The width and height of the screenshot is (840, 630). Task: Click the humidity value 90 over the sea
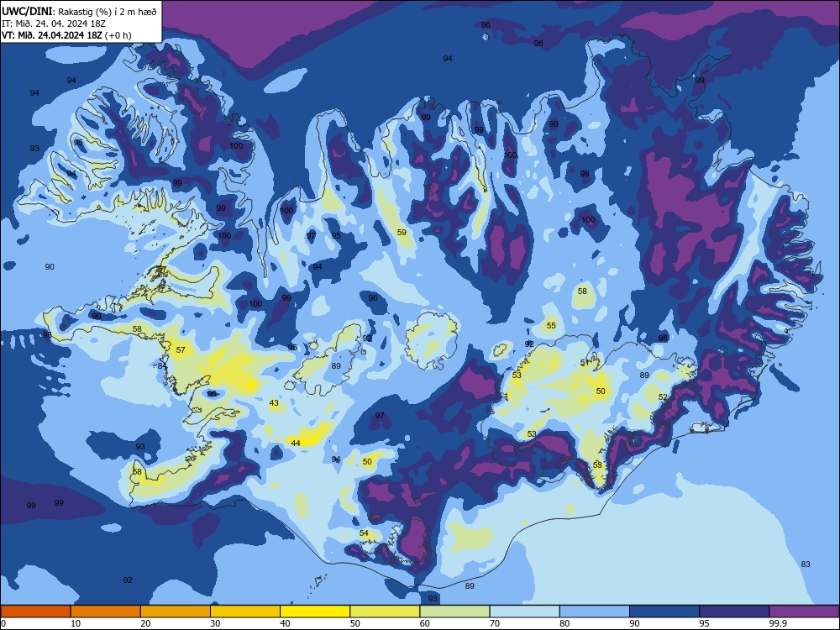coord(50,267)
